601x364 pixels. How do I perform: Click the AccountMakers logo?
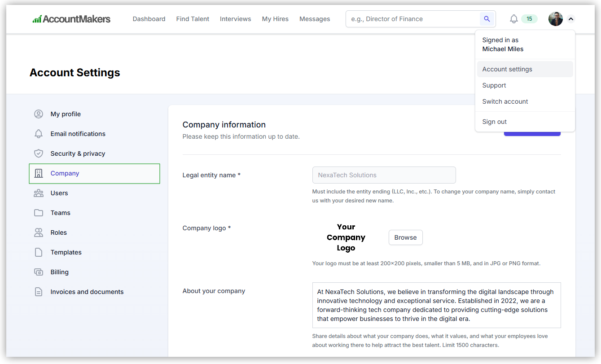tap(71, 19)
